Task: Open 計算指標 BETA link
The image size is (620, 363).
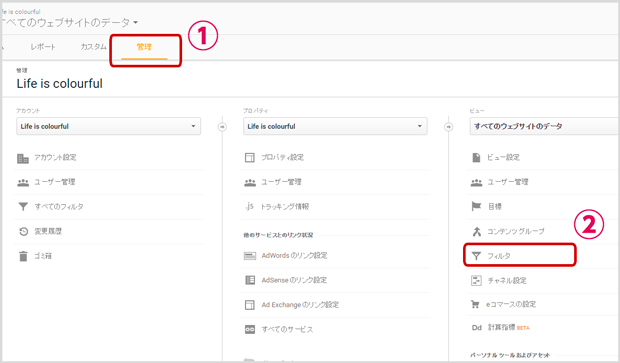Action: coord(508,327)
